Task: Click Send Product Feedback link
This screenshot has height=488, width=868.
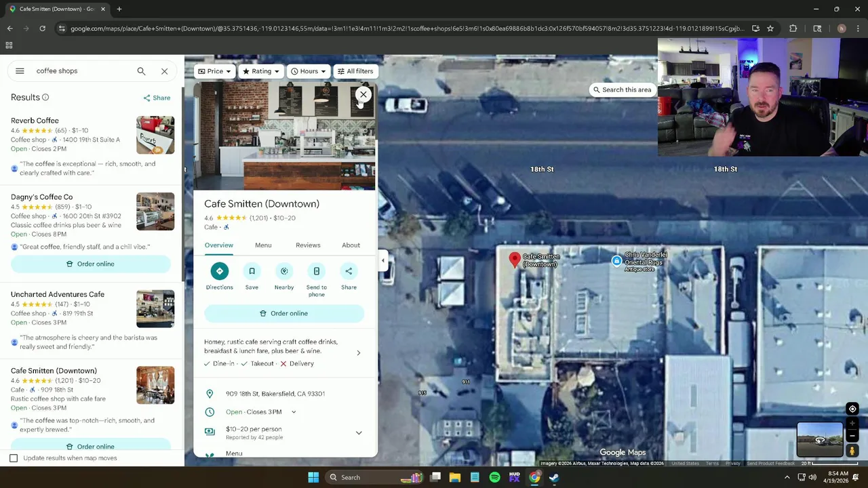Action: click(770, 464)
